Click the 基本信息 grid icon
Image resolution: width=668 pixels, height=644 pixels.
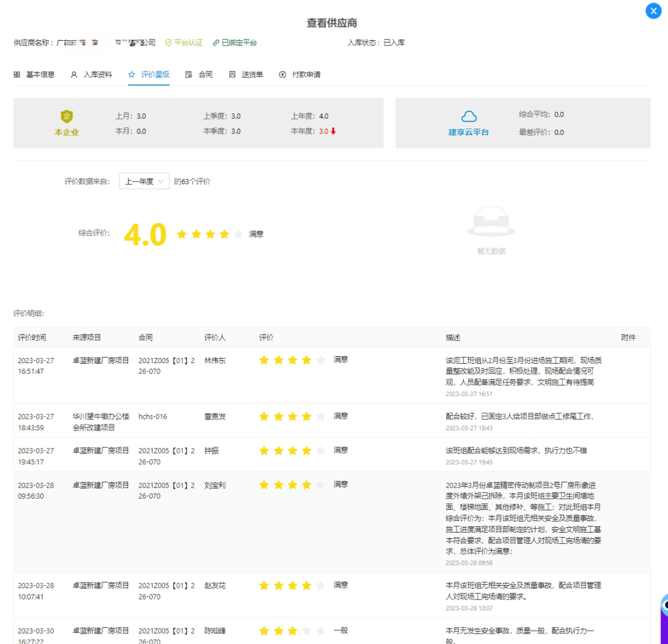pos(16,74)
